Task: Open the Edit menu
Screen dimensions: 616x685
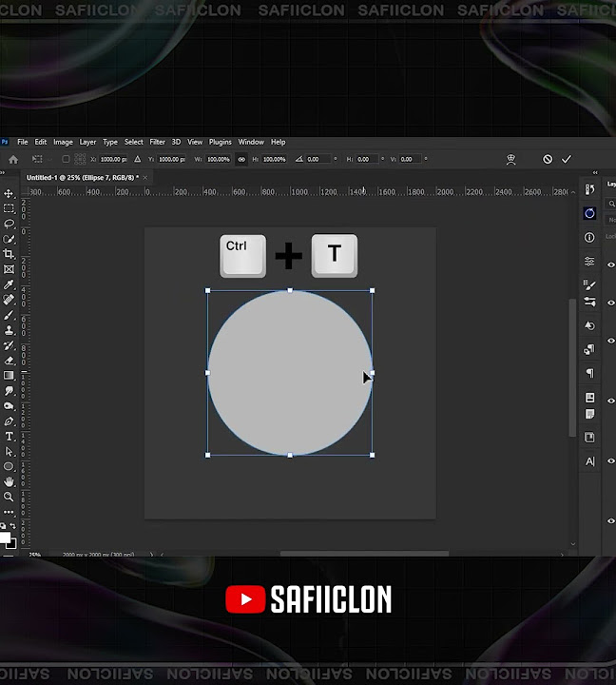Action: click(41, 142)
